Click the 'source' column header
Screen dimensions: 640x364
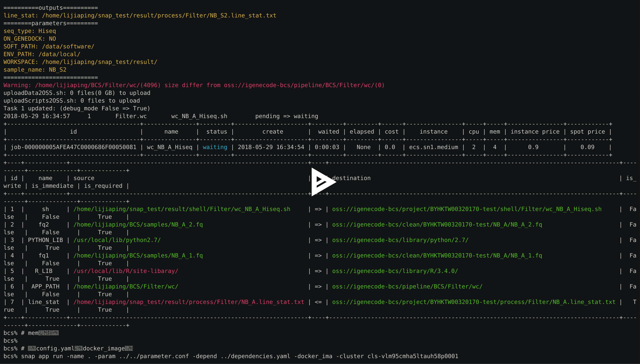coord(84,178)
